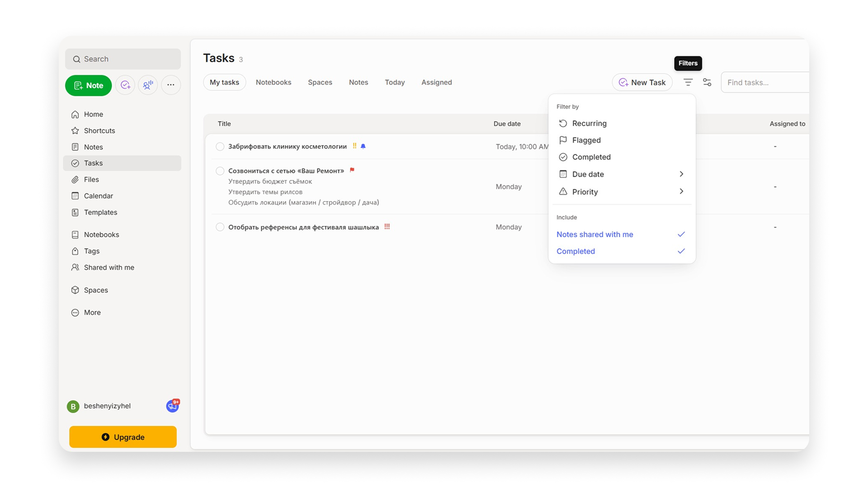Click the Assigned to column header

[x=787, y=124]
